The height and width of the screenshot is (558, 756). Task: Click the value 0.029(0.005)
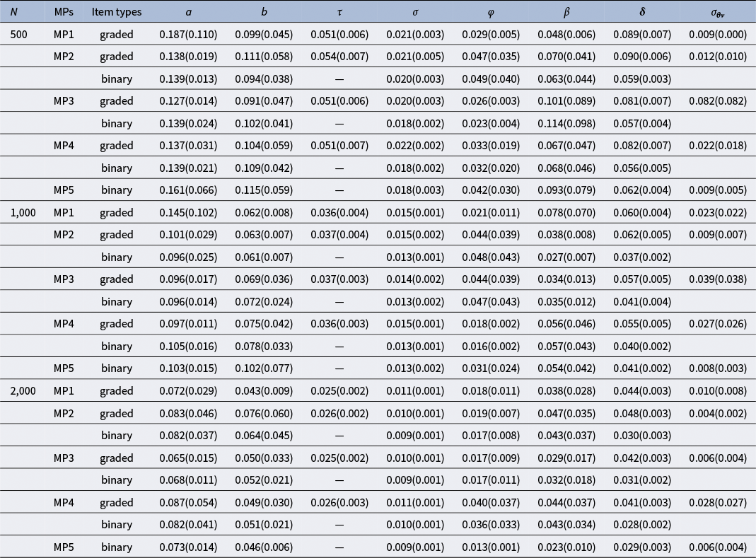[491, 34]
